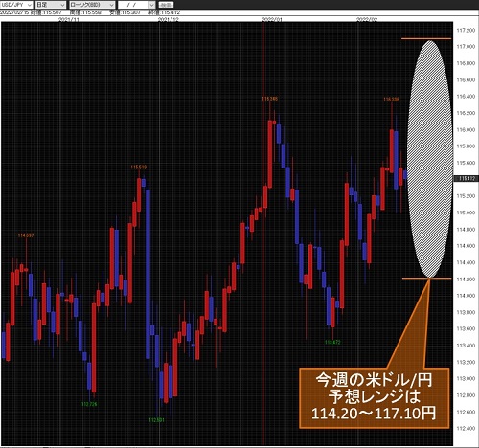Screen dimensions: 479x448
Task: Click the 117.200 price axis label
Action: pos(466,31)
